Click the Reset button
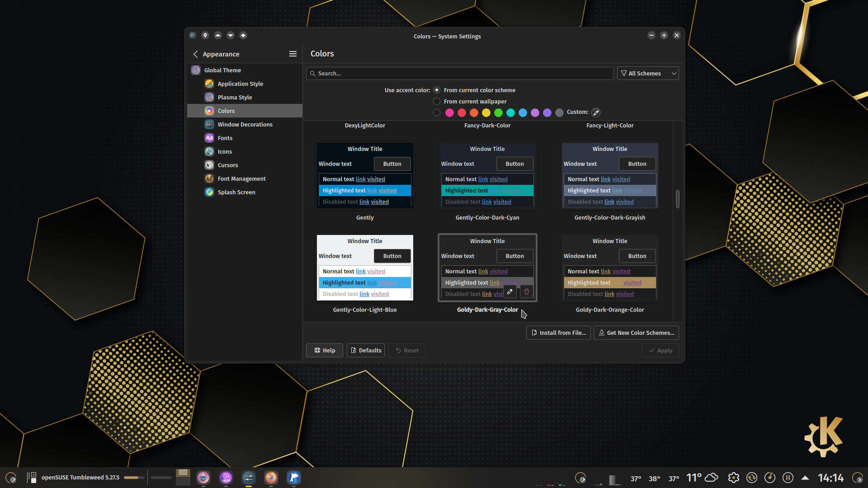The image size is (868, 488). (407, 350)
